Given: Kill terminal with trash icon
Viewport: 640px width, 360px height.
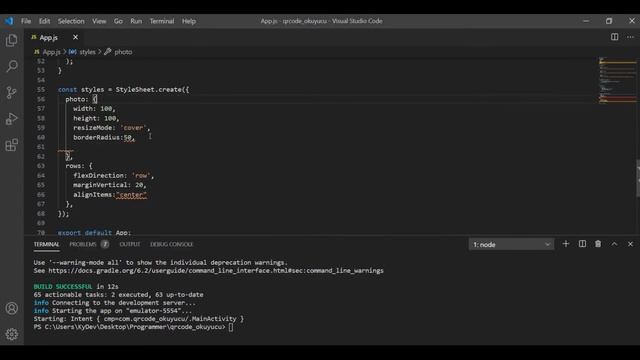Looking at the screenshot, I should [x=598, y=244].
